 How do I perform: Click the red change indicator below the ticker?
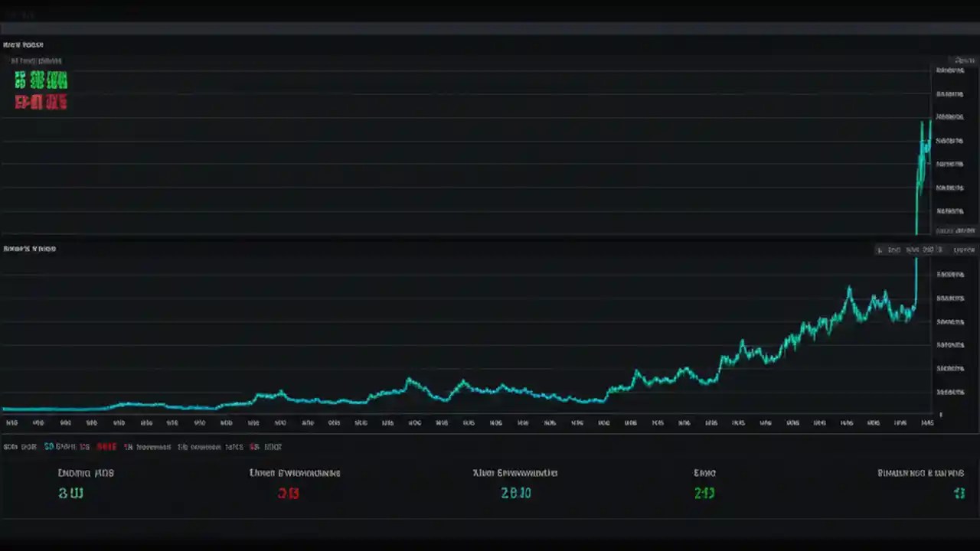[x=41, y=103]
